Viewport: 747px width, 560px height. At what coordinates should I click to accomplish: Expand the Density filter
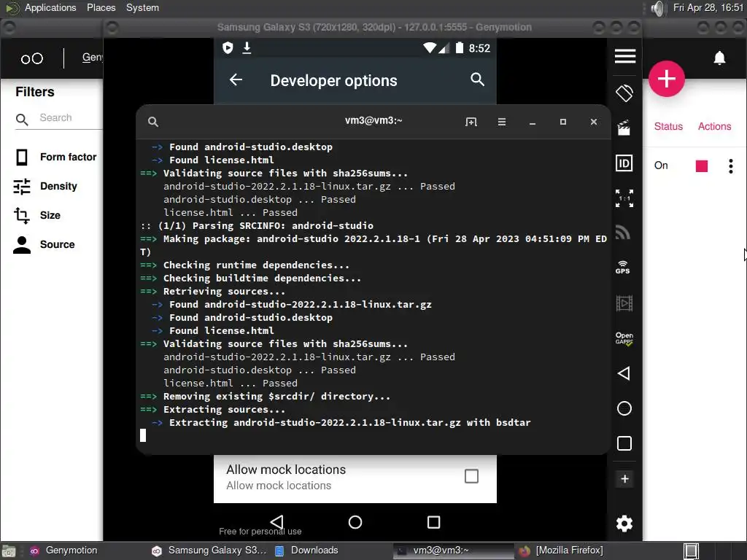click(x=45, y=186)
